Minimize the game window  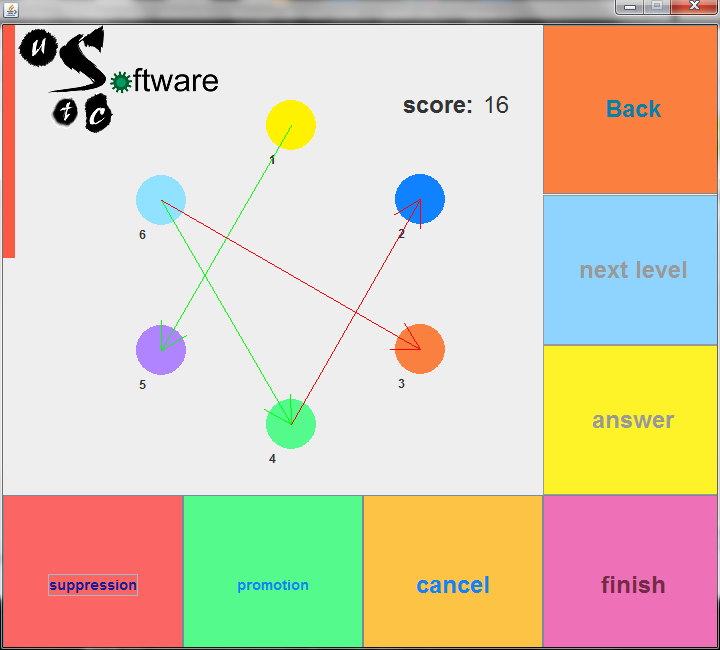click(x=630, y=7)
